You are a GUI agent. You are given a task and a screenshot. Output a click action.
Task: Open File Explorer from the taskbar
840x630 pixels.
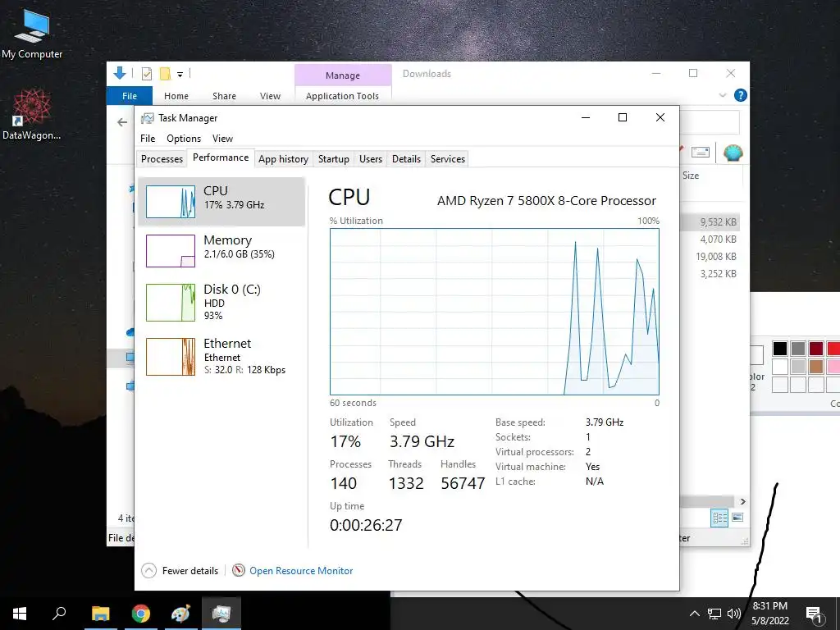click(101, 614)
